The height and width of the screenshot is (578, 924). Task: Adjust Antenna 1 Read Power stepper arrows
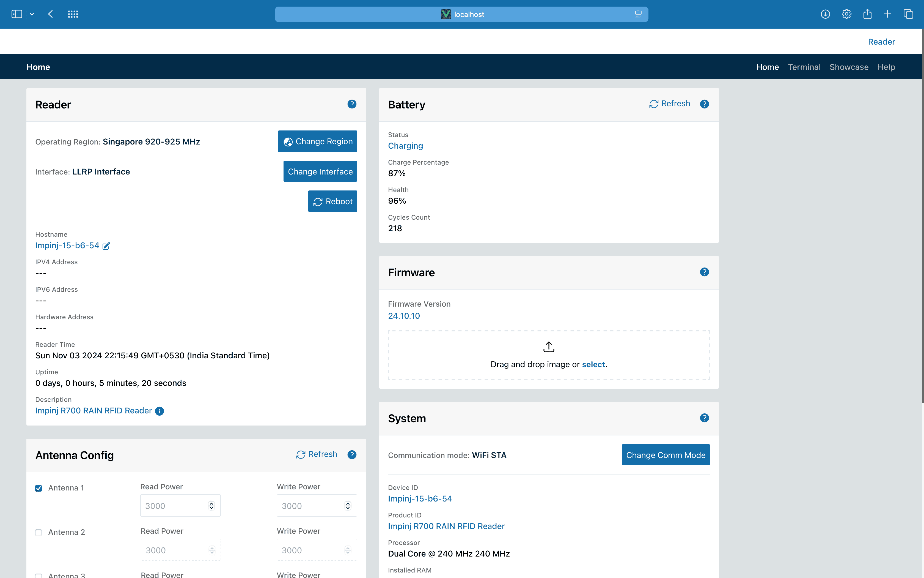(x=211, y=506)
